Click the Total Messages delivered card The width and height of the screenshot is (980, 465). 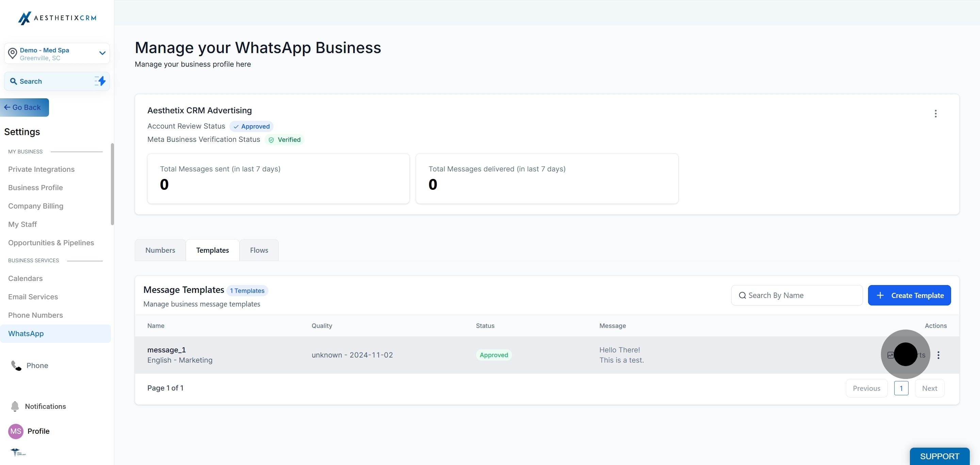547,178
